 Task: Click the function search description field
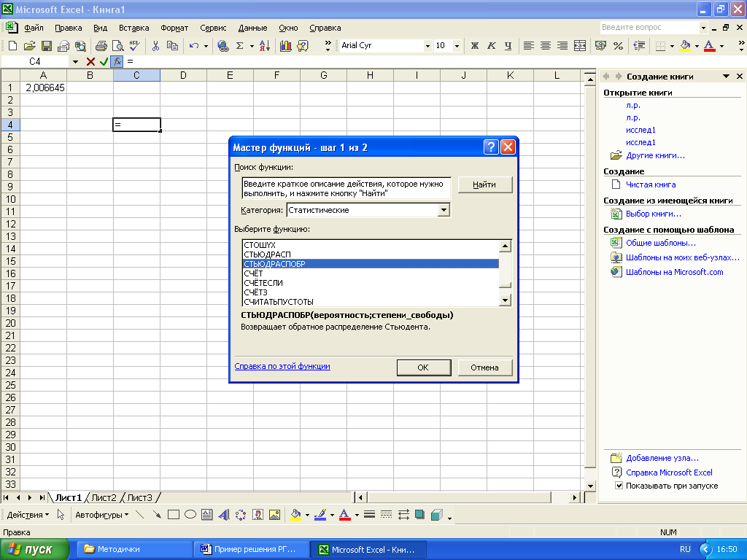click(346, 189)
